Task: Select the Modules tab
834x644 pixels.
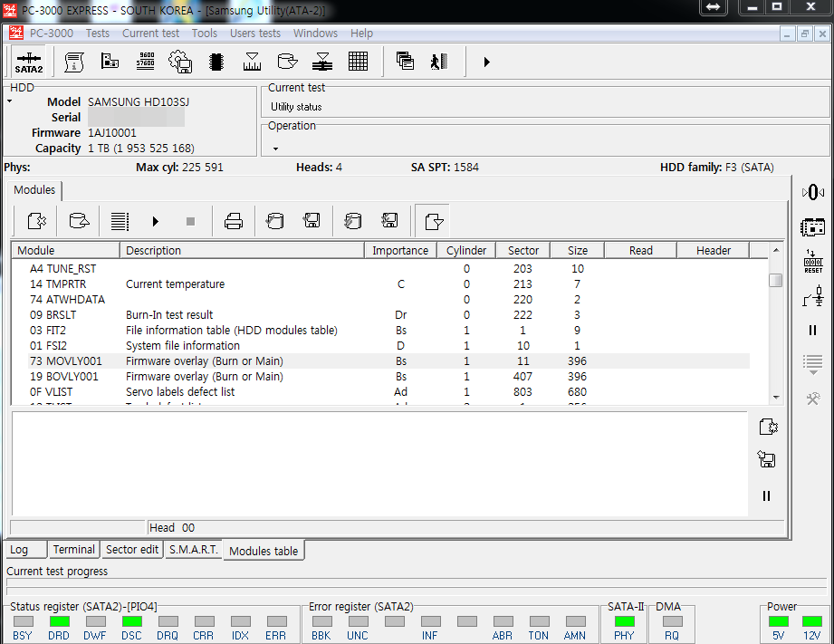Action: pos(34,190)
